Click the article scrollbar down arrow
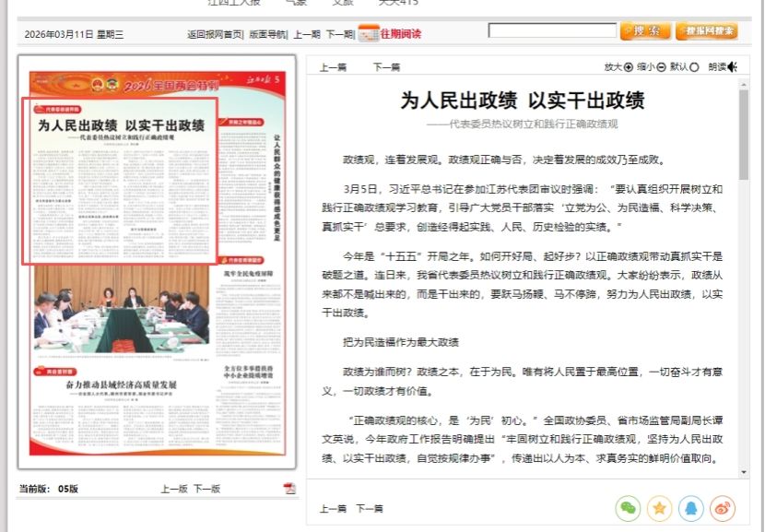 click(x=743, y=471)
